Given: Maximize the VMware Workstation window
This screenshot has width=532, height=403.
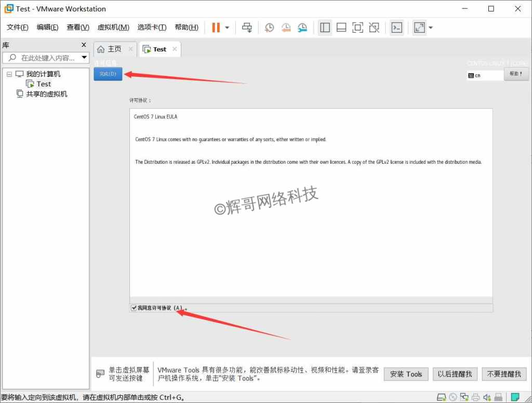Looking at the screenshot, I should [491, 9].
